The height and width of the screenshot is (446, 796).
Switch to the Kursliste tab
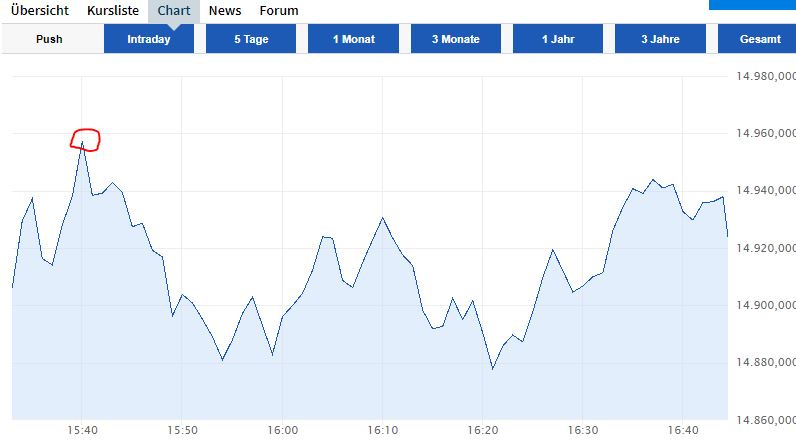pos(113,11)
